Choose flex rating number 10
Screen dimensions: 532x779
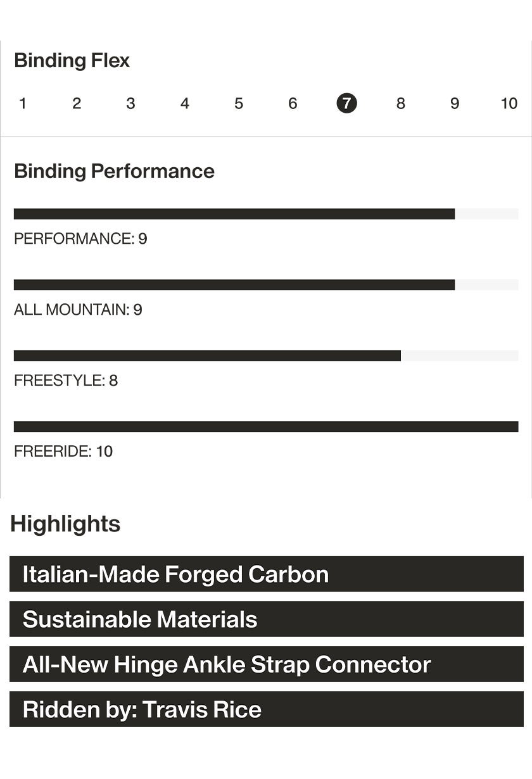tap(509, 103)
